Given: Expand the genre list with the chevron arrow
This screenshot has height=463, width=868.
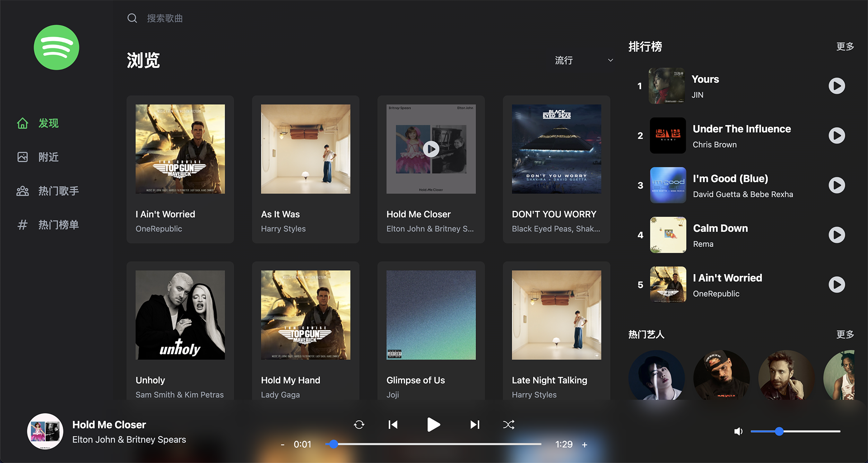Looking at the screenshot, I should tap(610, 61).
